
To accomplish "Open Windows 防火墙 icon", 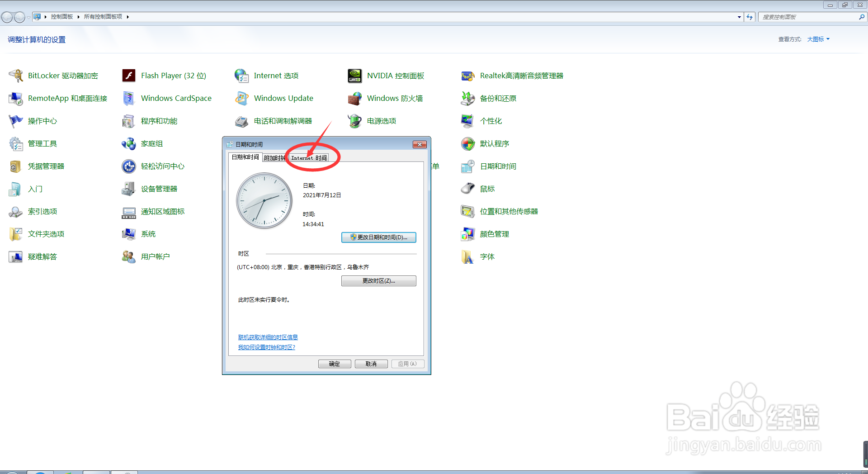I will (355, 98).
